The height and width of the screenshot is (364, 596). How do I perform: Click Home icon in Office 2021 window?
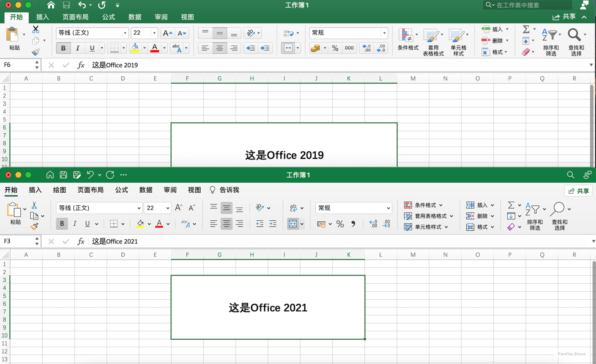pyautogui.click(x=50, y=175)
